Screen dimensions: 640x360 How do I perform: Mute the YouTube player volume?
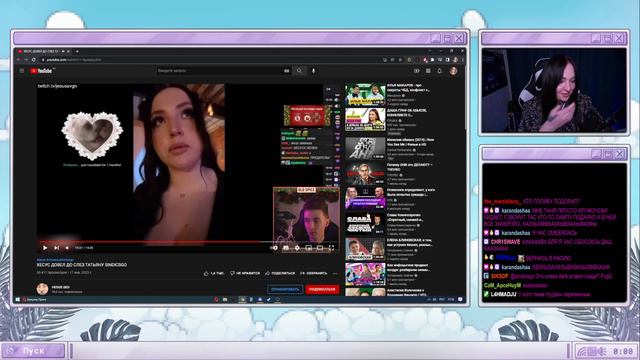67,248
